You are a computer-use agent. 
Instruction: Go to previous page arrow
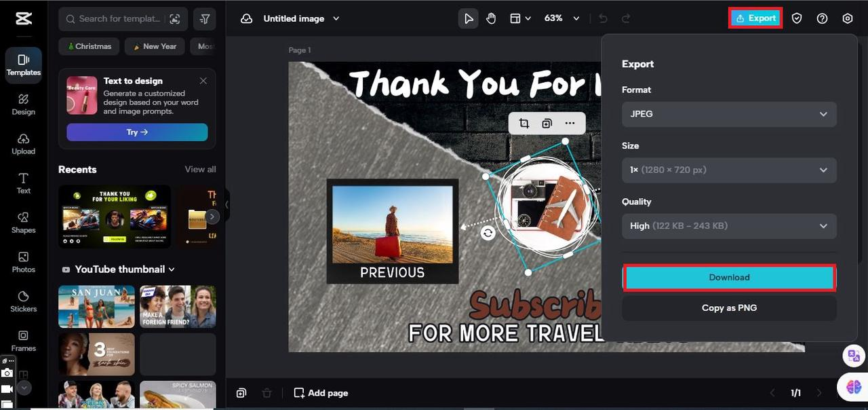tap(772, 393)
